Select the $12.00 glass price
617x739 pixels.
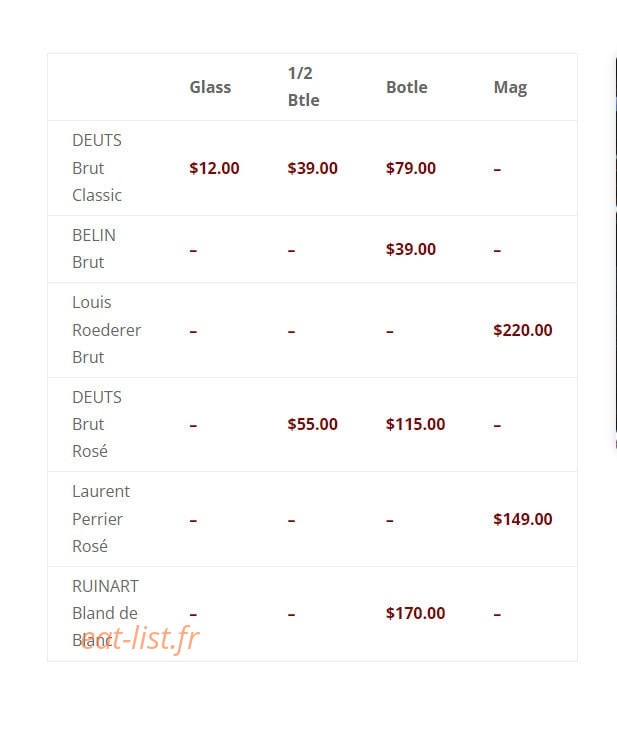[x=214, y=168]
